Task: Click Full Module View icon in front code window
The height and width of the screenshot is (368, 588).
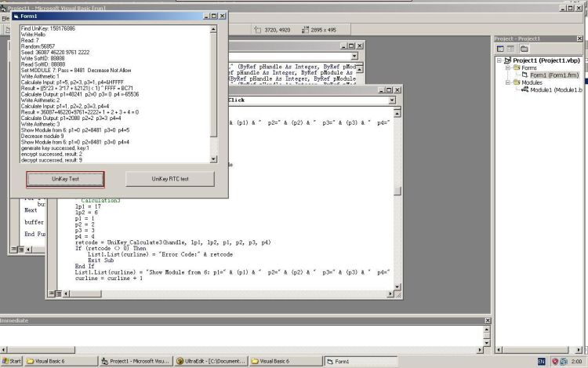Action: (x=58, y=293)
